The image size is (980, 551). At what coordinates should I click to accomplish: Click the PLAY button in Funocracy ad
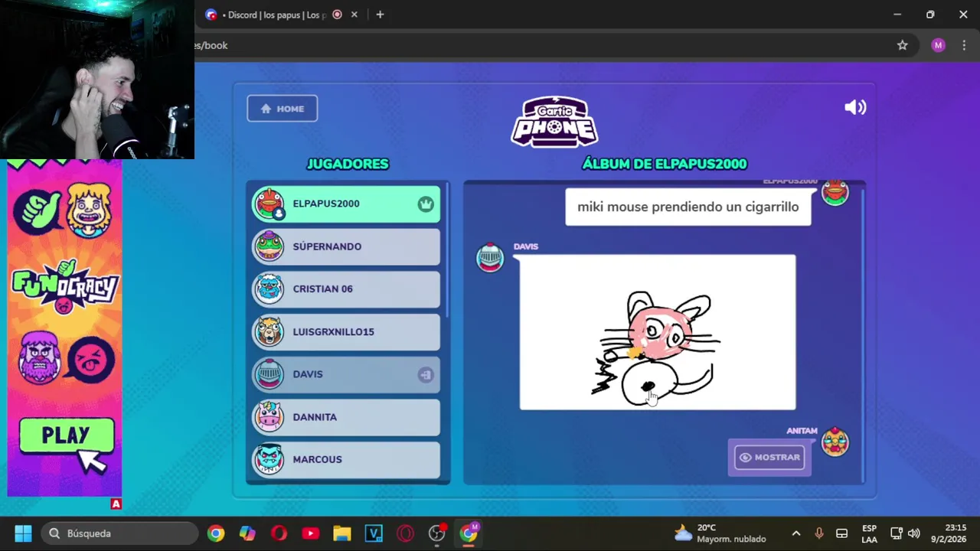coord(66,435)
